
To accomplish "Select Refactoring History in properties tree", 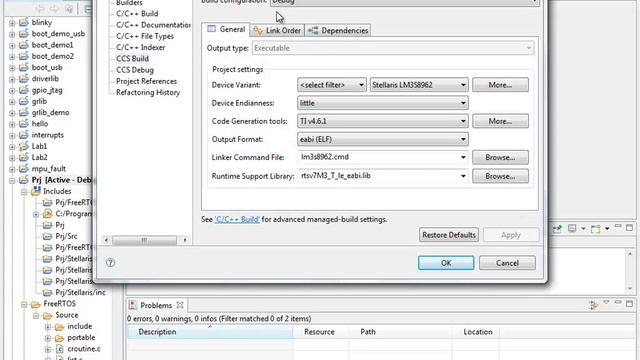I will click(x=148, y=92).
